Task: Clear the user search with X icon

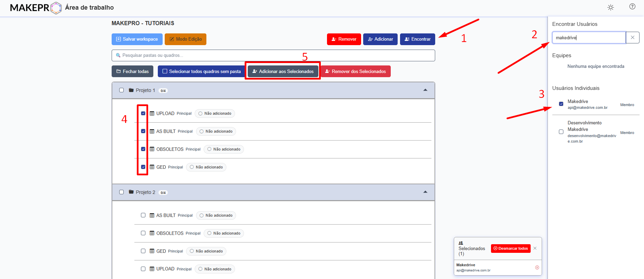Action: point(633,38)
